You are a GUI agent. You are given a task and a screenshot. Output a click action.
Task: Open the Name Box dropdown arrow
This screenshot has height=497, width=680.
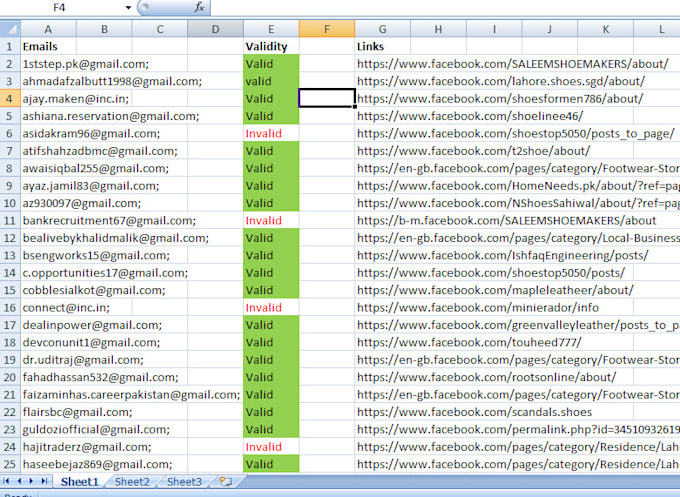point(128,7)
